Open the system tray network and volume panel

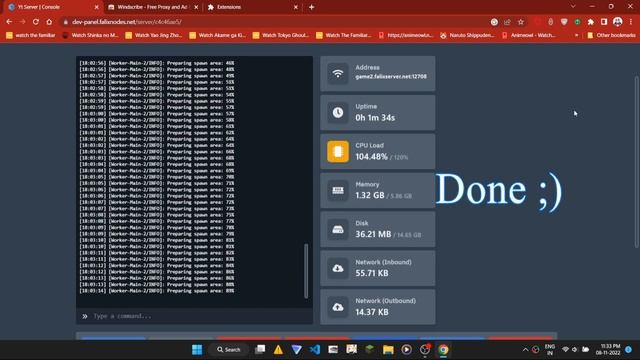576,350
